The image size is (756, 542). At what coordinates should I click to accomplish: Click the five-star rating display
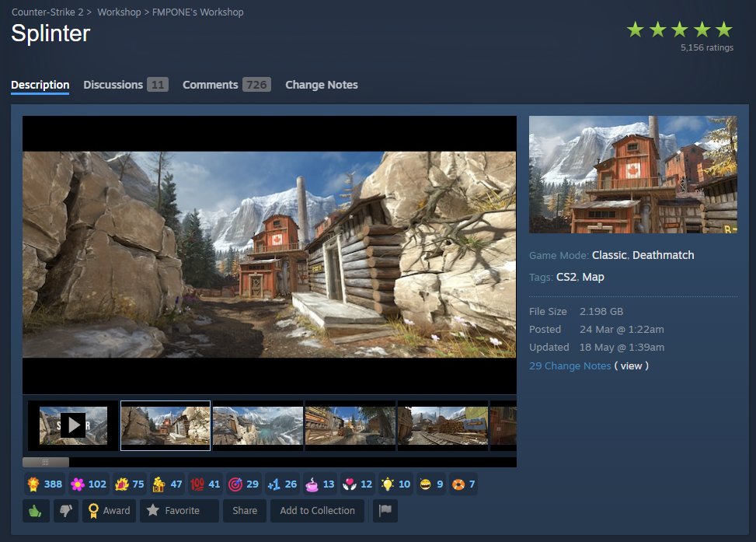[x=679, y=30]
